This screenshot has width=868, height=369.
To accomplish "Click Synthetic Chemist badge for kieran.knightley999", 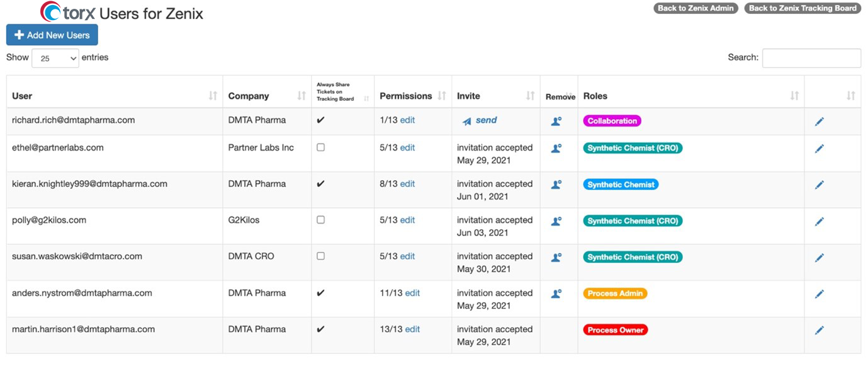I will pyautogui.click(x=621, y=184).
